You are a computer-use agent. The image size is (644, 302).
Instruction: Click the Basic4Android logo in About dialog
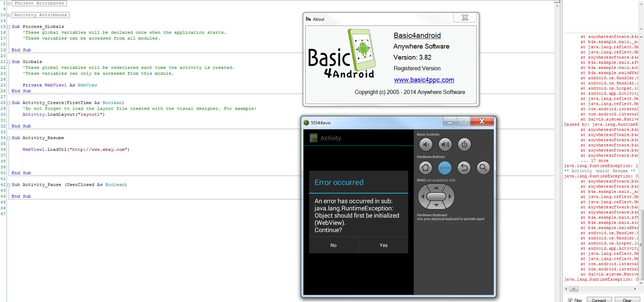pyautogui.click(x=342, y=54)
